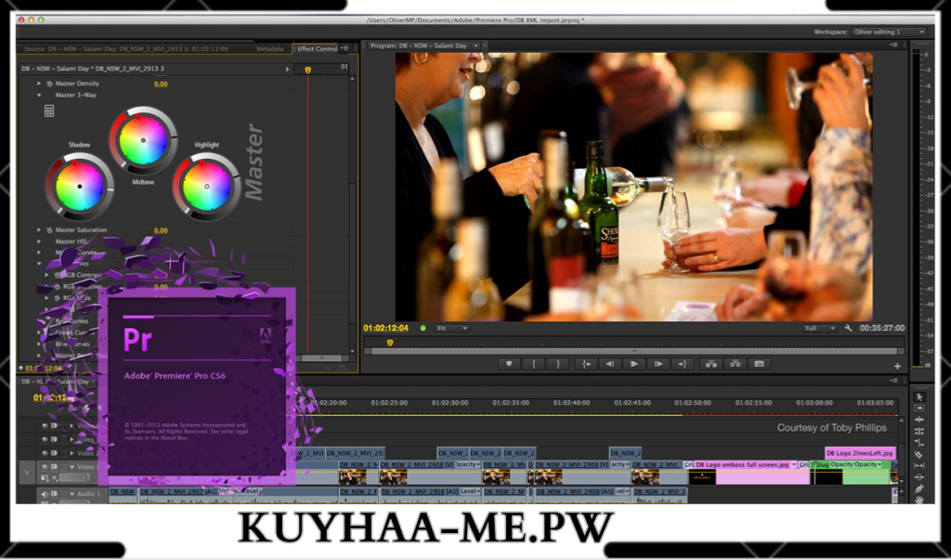Open Effect Controls panel menu

(345, 48)
